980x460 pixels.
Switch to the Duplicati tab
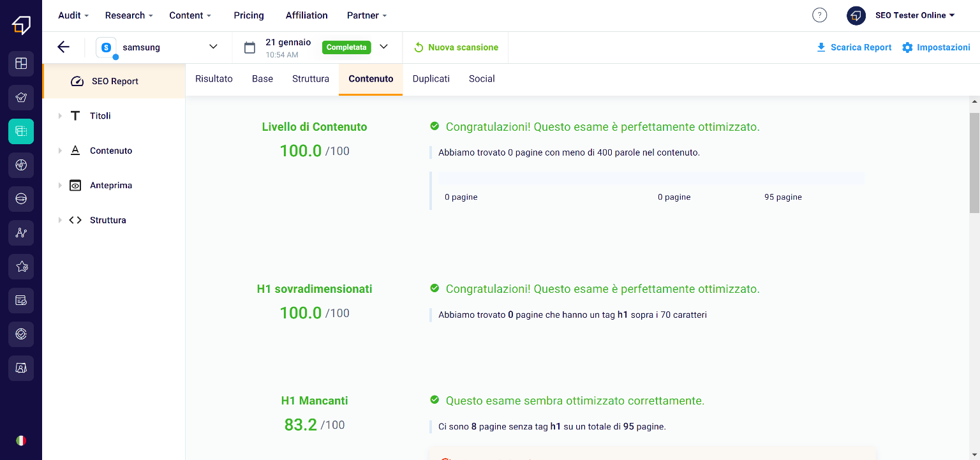(431, 78)
